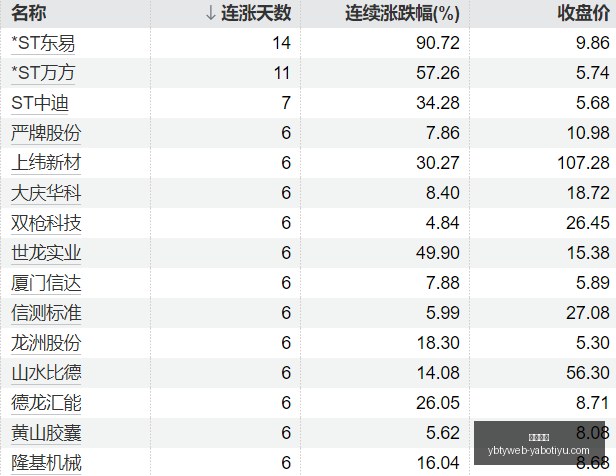616x476 pixels.
Task: Select the closing price 27.08
Action: (x=588, y=313)
